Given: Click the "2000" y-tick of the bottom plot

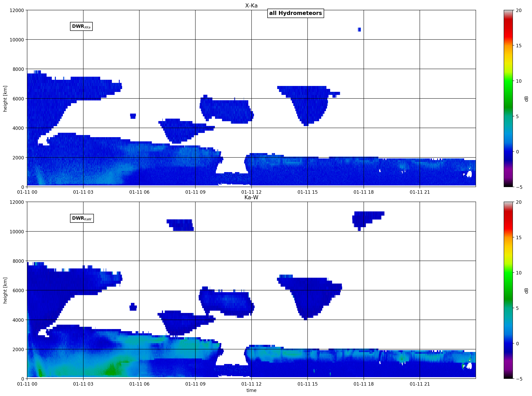Looking at the screenshot, I should [x=18, y=350].
